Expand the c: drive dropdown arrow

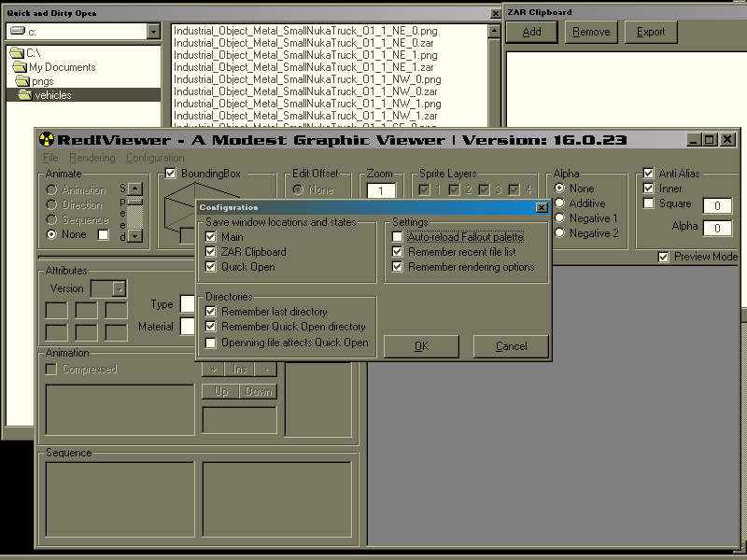pyautogui.click(x=153, y=32)
